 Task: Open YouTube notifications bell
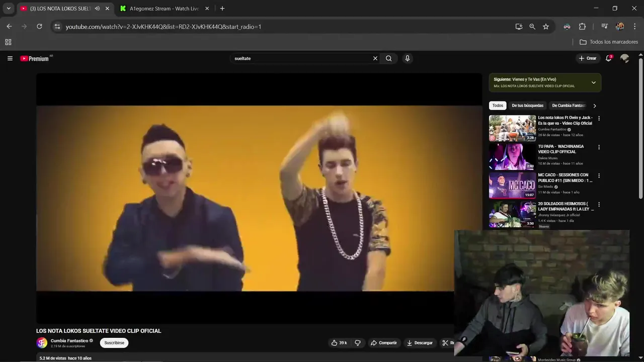tap(609, 58)
